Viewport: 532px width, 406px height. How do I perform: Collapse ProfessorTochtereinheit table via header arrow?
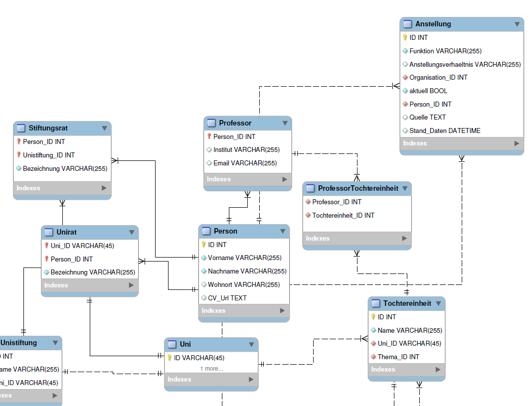(405, 188)
